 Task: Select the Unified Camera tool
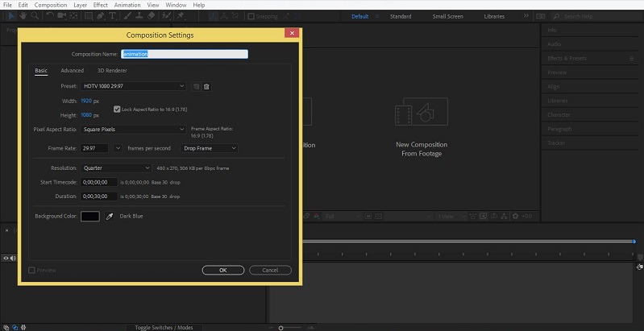pos(61,16)
